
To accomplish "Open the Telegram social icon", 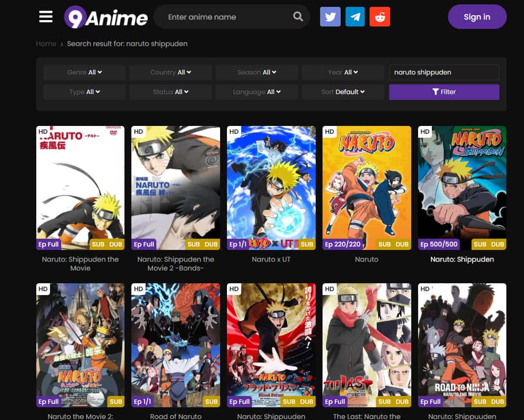I will click(x=355, y=17).
